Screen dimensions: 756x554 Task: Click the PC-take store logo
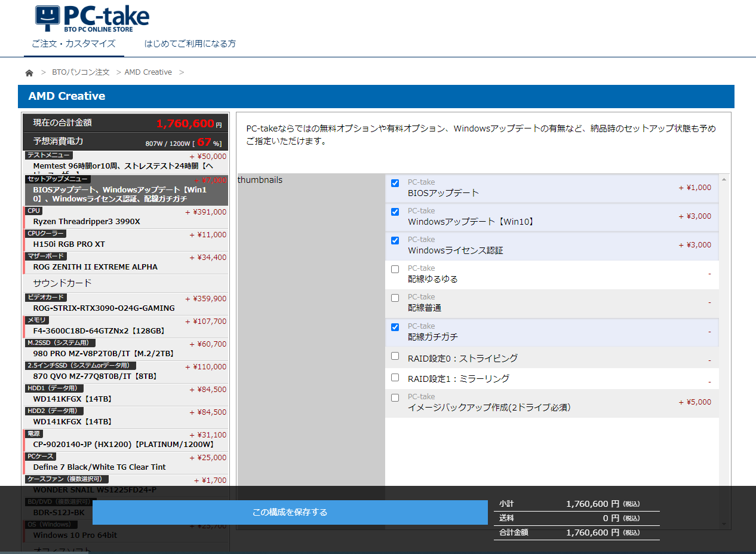[x=92, y=19]
